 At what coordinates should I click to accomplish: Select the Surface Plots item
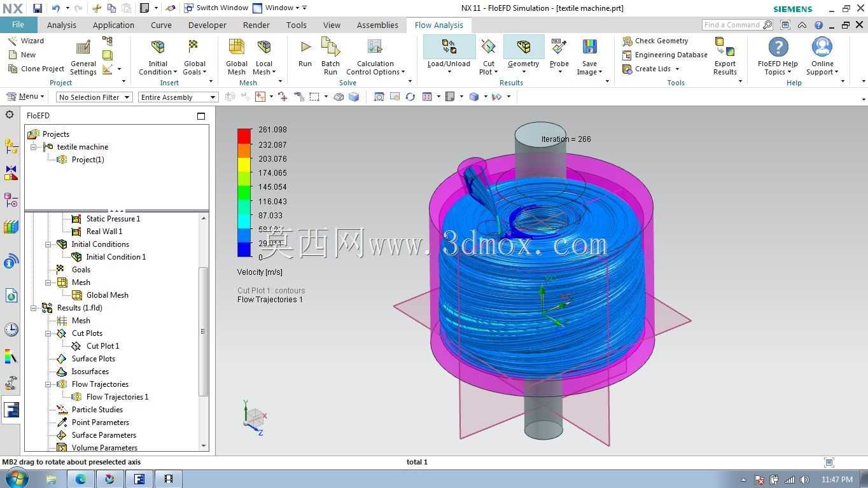pos(93,359)
